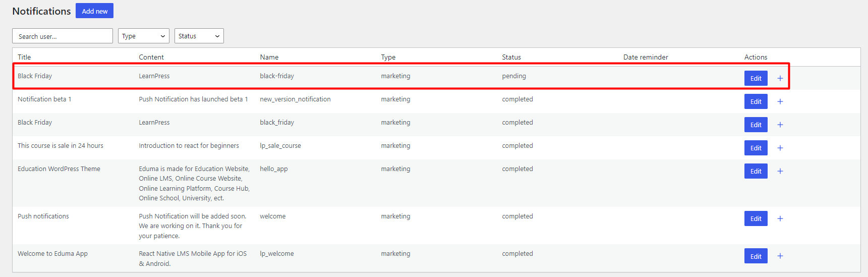
Task: Open the Type filter dropdown
Action: 144,36
